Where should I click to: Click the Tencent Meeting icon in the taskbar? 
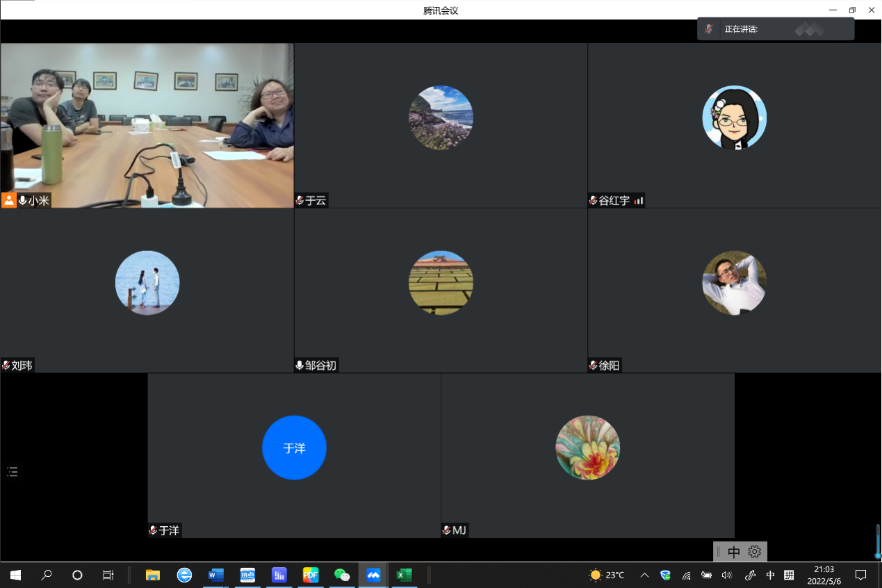tap(373, 575)
